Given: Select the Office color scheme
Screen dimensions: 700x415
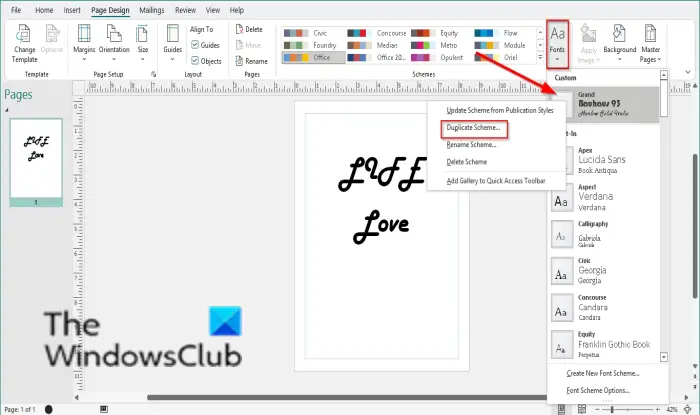Looking at the screenshot, I should tap(312, 57).
